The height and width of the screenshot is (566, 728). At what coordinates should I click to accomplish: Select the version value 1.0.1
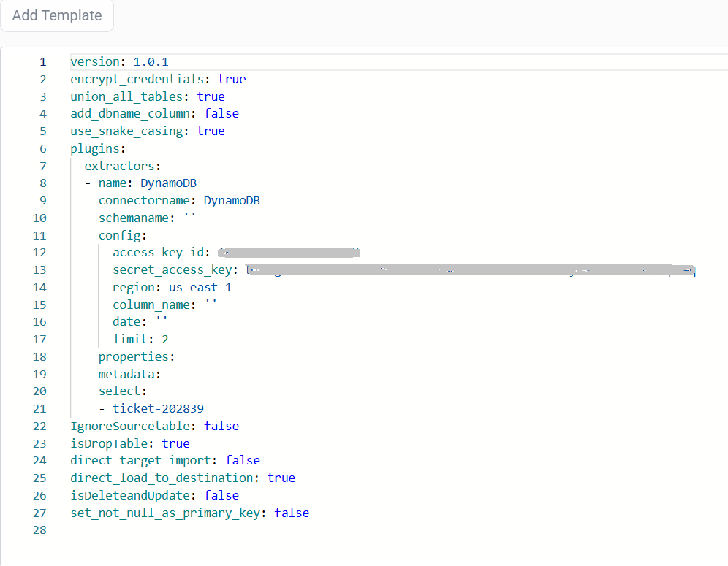tap(151, 61)
